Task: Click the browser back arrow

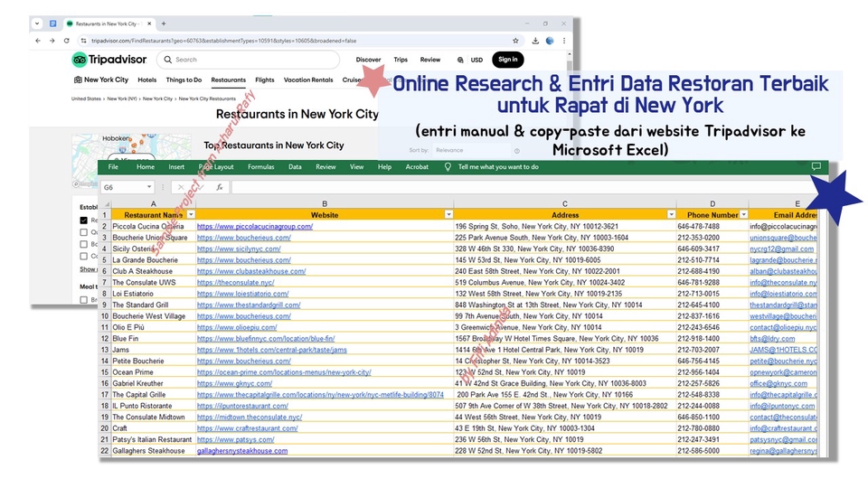Action: coord(38,41)
